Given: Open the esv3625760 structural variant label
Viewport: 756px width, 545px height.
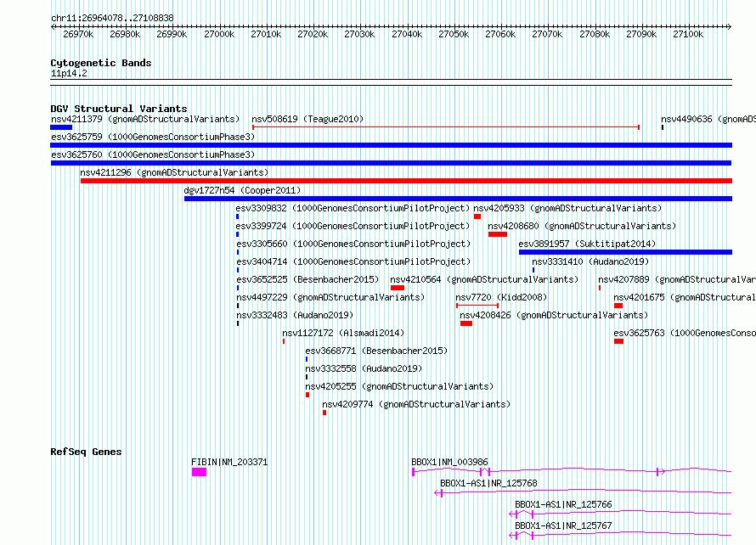Looking at the screenshot, I should [x=153, y=155].
